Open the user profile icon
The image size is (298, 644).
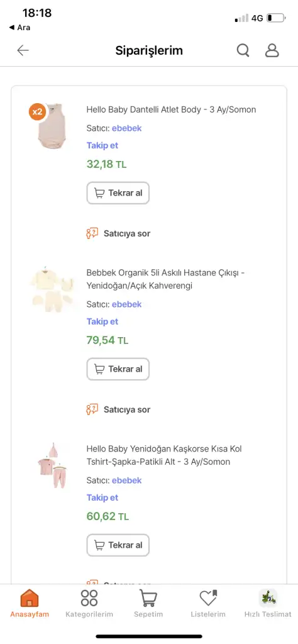[x=272, y=50]
